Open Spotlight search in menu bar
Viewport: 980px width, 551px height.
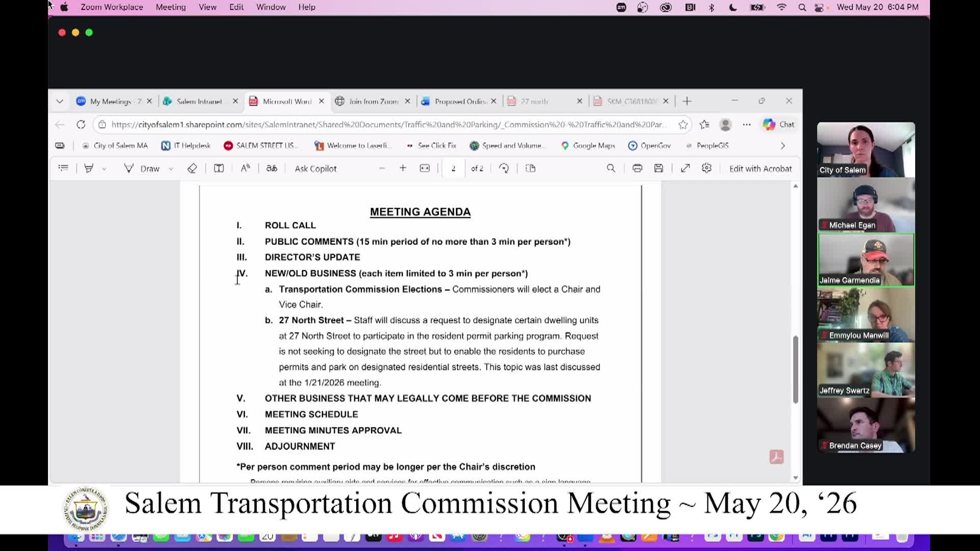(x=802, y=7)
